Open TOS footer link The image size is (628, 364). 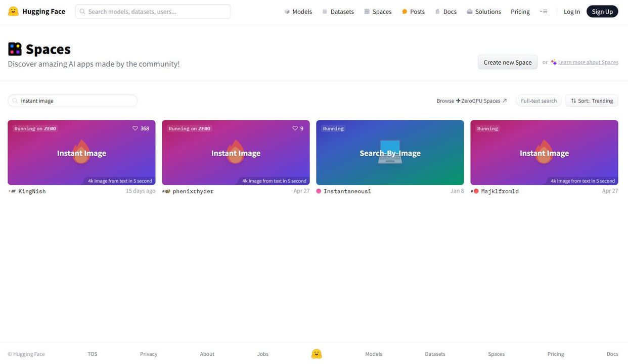pos(93,354)
